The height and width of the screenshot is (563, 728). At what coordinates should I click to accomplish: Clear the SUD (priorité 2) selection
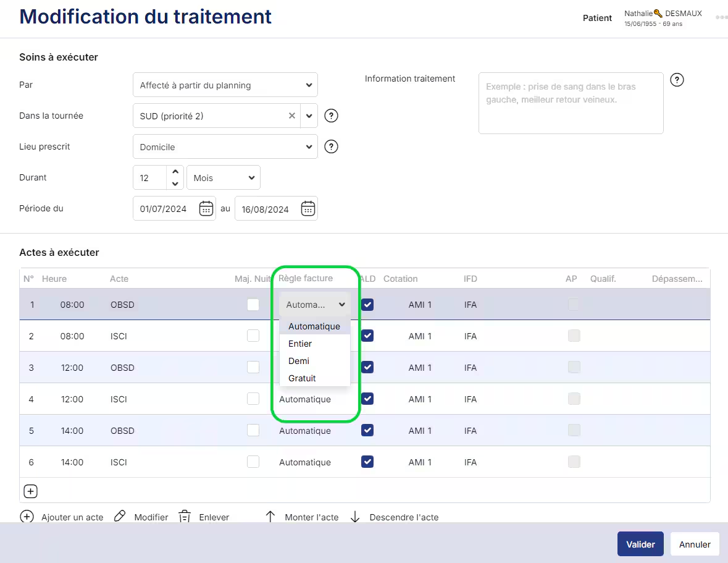tap(292, 116)
